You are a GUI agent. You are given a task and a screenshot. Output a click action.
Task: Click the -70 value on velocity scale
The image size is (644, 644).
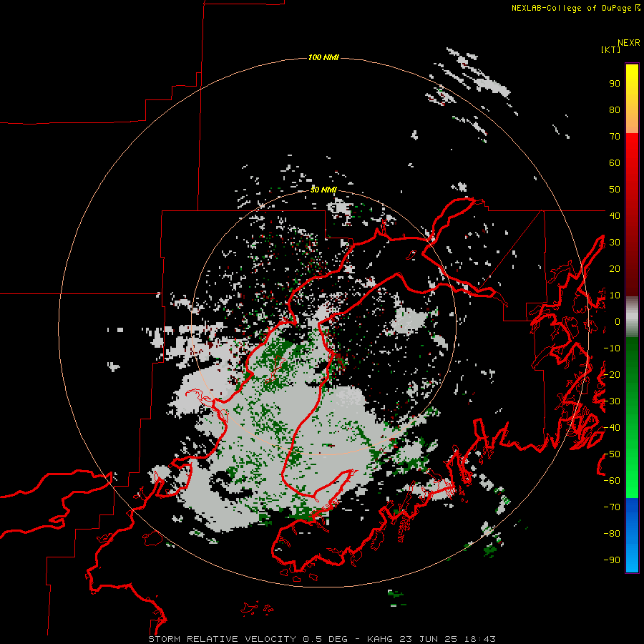612,507
